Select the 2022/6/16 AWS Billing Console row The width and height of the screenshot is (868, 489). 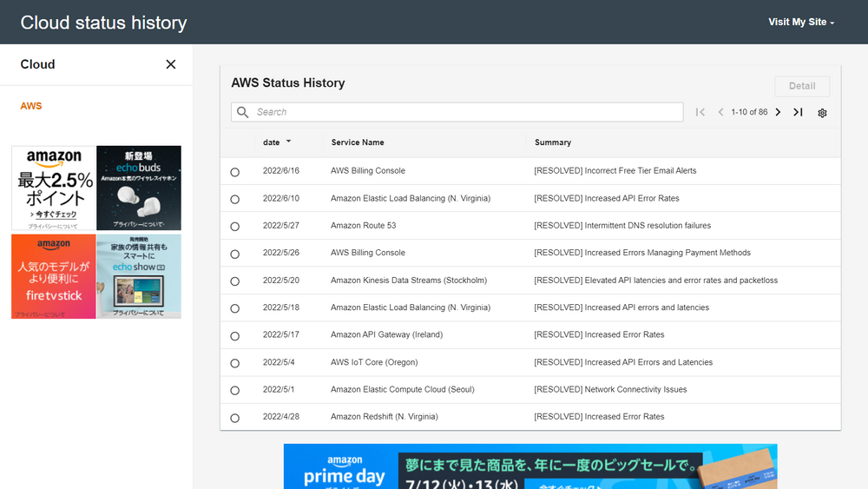(234, 172)
